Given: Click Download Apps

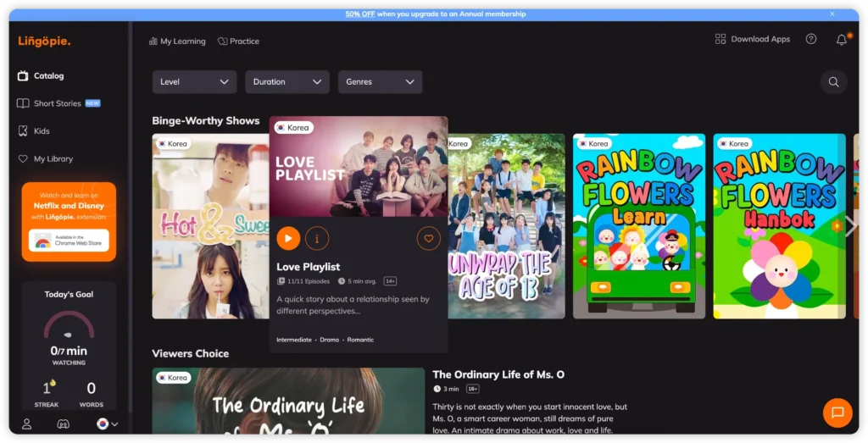Looking at the screenshot, I should pyautogui.click(x=753, y=39).
